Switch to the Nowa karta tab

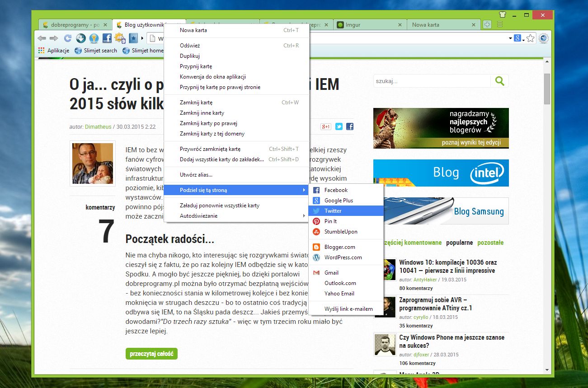click(443, 25)
